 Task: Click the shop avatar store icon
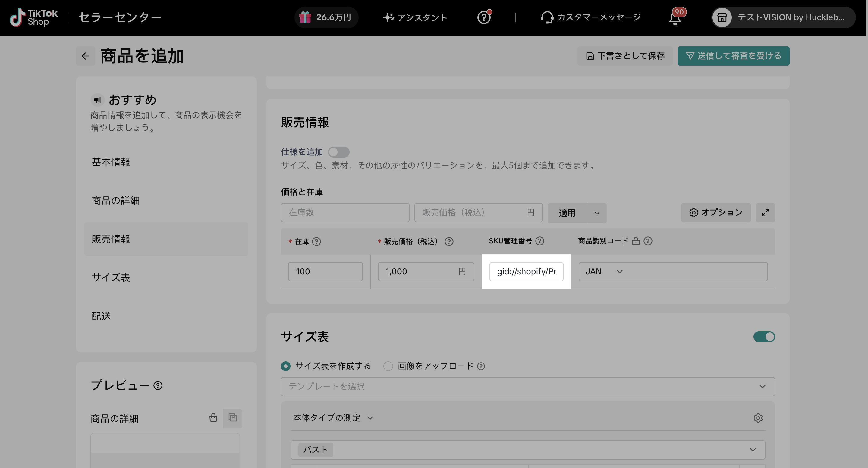click(x=722, y=17)
